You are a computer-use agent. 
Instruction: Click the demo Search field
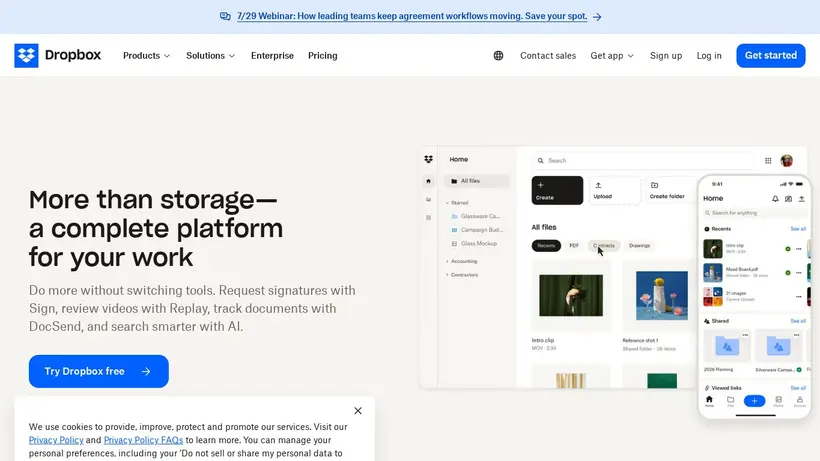click(x=643, y=160)
